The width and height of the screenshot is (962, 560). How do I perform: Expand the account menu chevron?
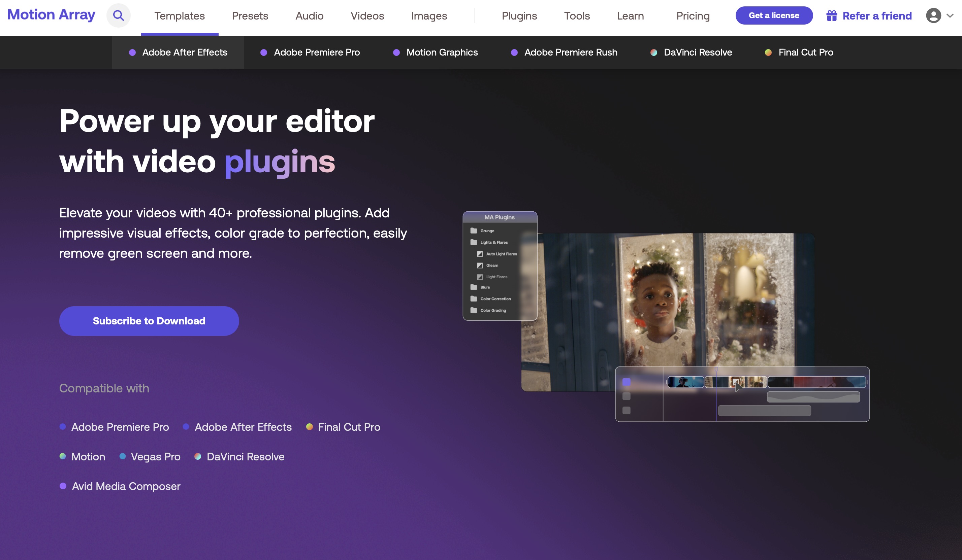click(950, 15)
